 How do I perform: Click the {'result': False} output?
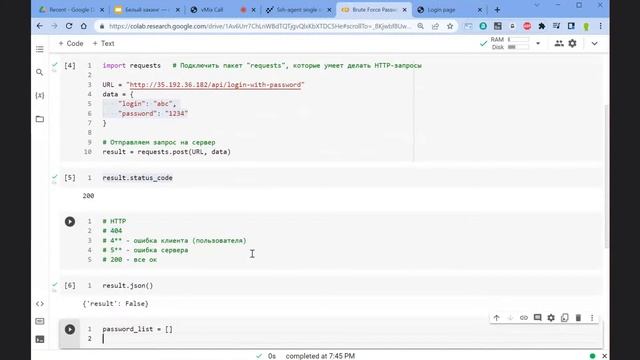click(x=116, y=304)
